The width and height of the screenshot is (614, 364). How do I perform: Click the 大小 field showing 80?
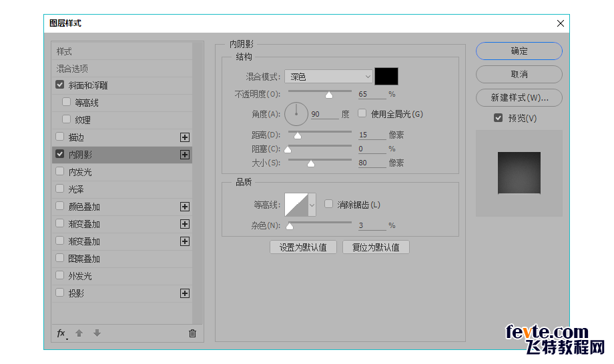coord(372,163)
